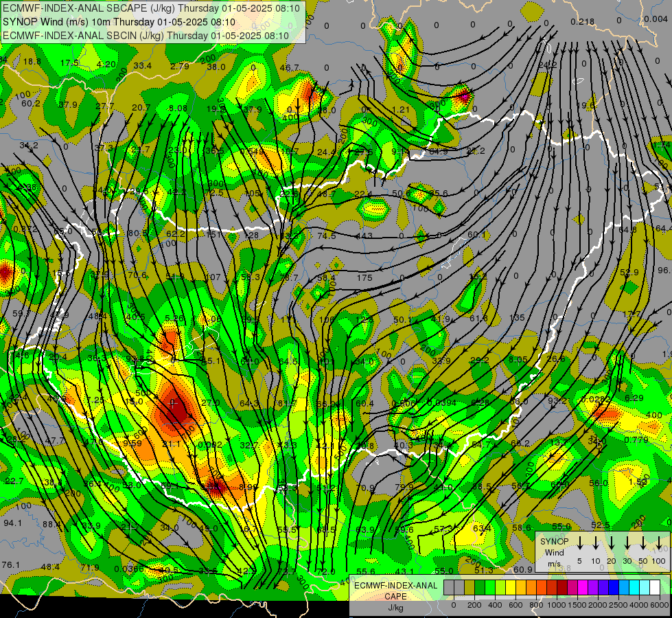Click the map value 175
Image resolution: width=672 pixels, height=618 pixels.
(x=364, y=278)
